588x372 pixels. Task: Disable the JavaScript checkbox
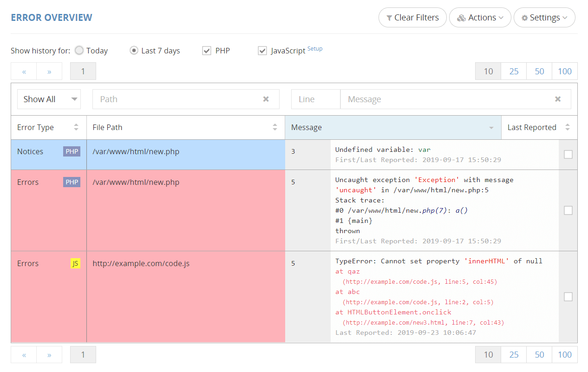click(262, 51)
